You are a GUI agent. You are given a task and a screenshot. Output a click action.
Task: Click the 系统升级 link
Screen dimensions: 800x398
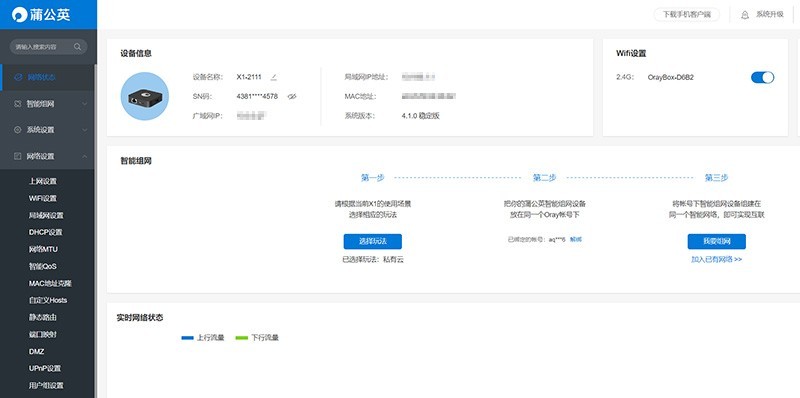click(769, 15)
